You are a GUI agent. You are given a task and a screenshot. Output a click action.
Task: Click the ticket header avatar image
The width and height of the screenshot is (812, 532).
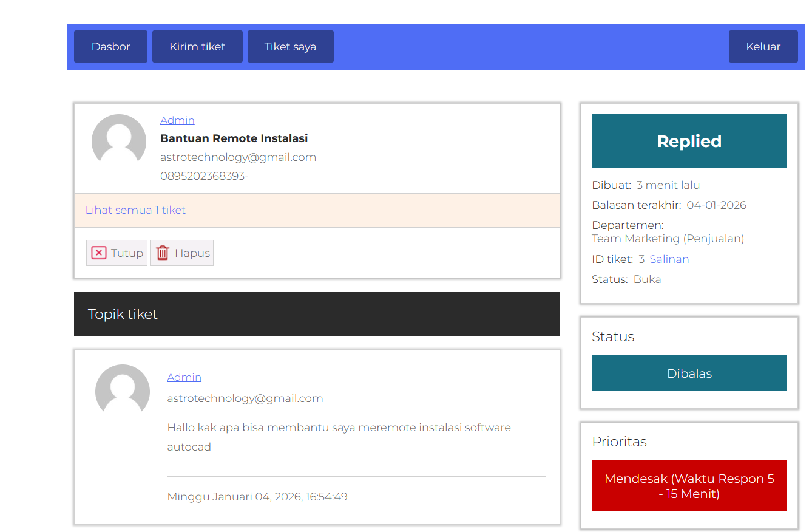pyautogui.click(x=119, y=141)
